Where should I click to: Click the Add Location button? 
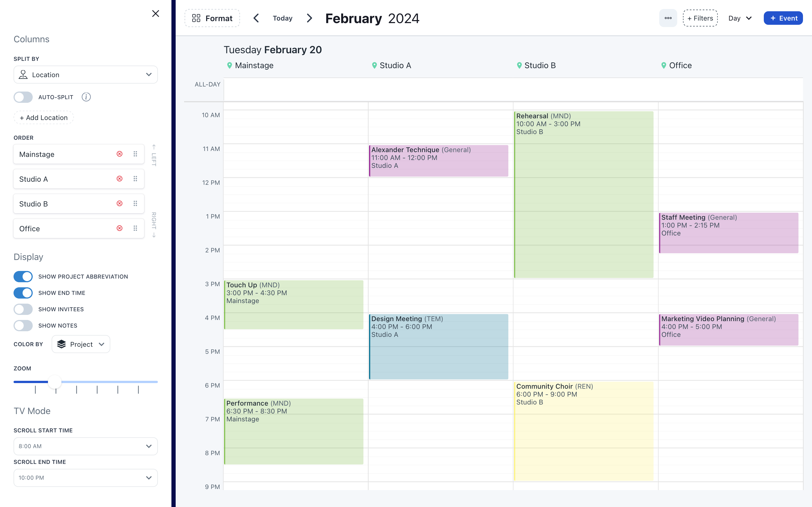coord(44,118)
